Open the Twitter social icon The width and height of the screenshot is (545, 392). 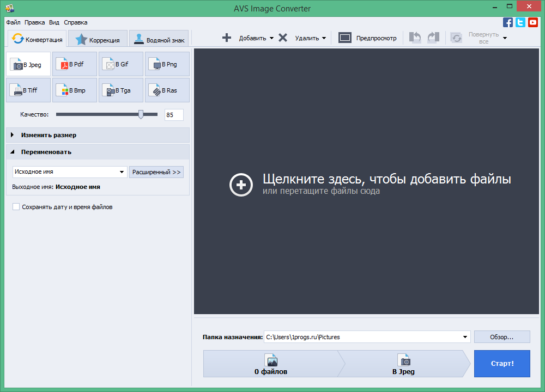click(x=521, y=22)
